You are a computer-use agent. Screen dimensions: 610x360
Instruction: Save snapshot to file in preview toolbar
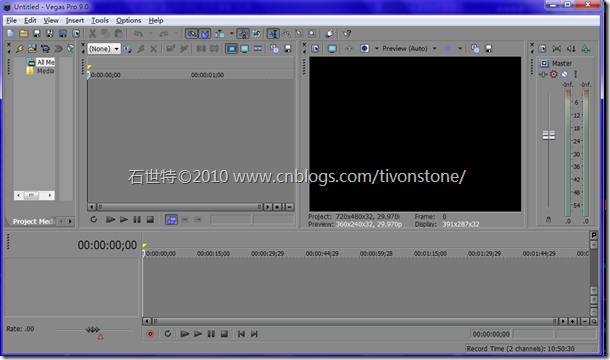point(489,49)
